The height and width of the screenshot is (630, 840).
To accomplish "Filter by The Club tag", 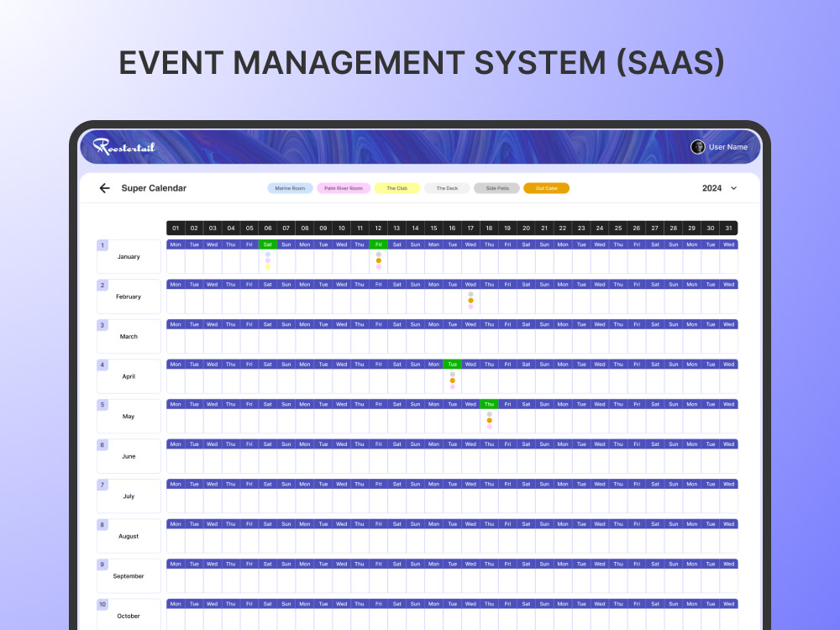I will click(x=397, y=188).
